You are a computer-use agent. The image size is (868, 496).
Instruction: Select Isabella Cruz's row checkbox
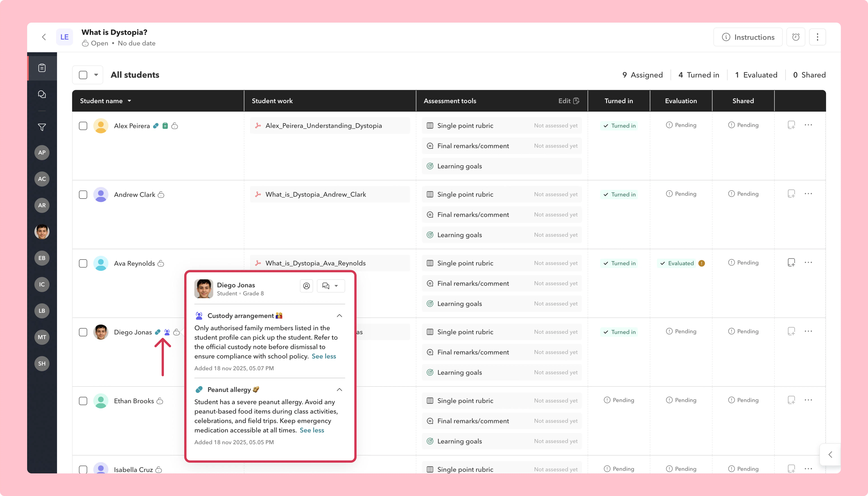click(83, 469)
